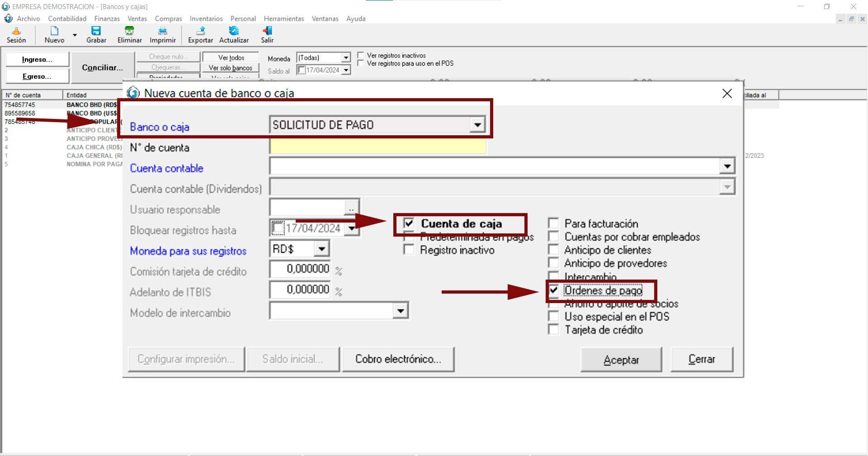Open the Moneda para sus registros dropdown

click(321, 249)
